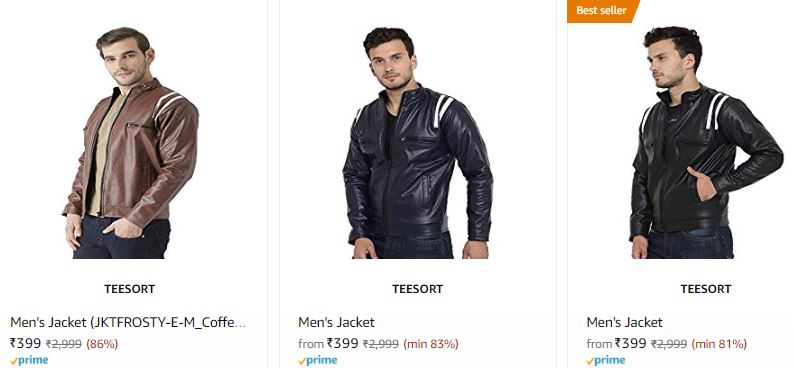Open TEESORT brand link under black jacket

coord(706,289)
